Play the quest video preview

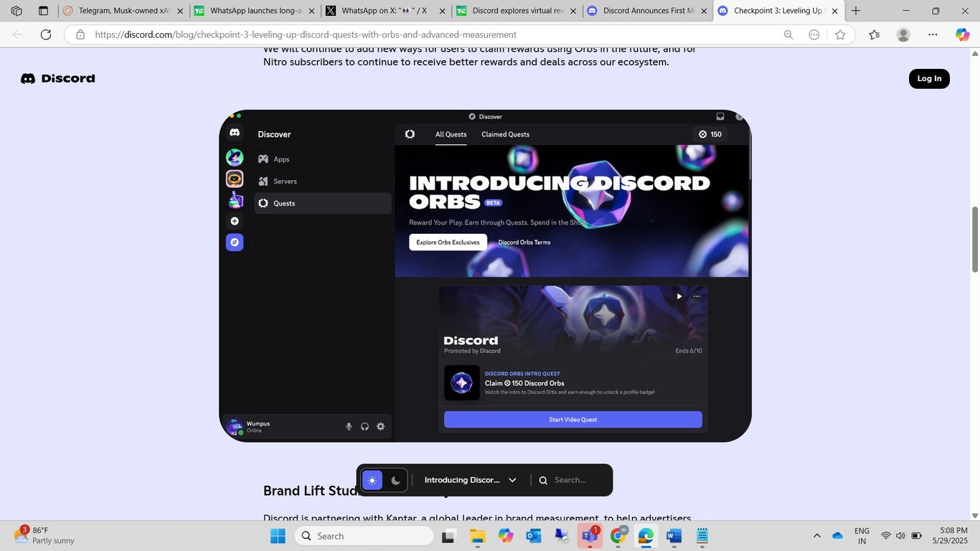point(679,296)
